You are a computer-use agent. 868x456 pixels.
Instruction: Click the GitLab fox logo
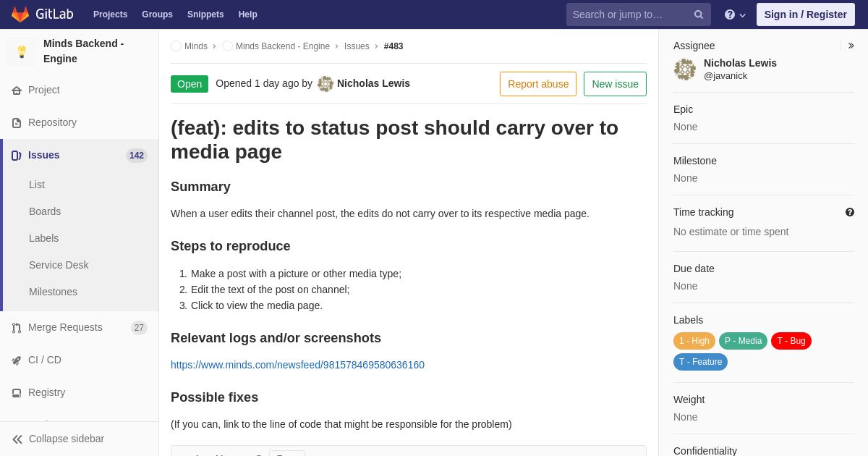point(20,14)
